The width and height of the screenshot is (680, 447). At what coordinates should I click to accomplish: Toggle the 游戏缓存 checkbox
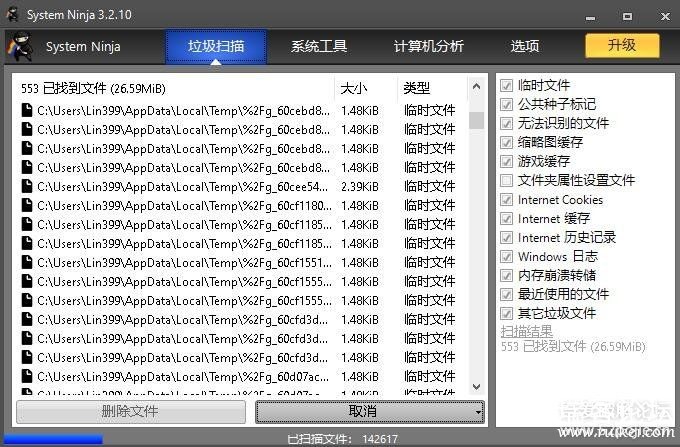[x=506, y=162]
